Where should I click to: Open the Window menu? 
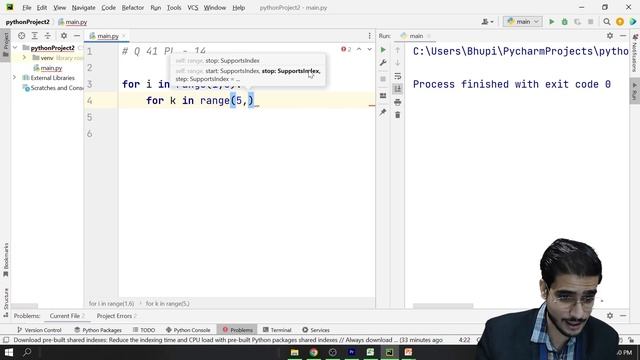coord(215,7)
